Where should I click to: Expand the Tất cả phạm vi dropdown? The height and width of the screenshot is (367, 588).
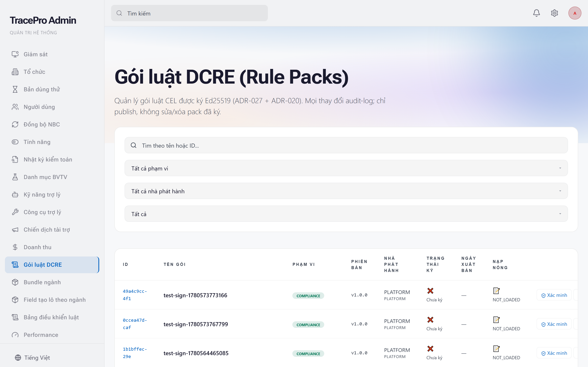[346, 168]
